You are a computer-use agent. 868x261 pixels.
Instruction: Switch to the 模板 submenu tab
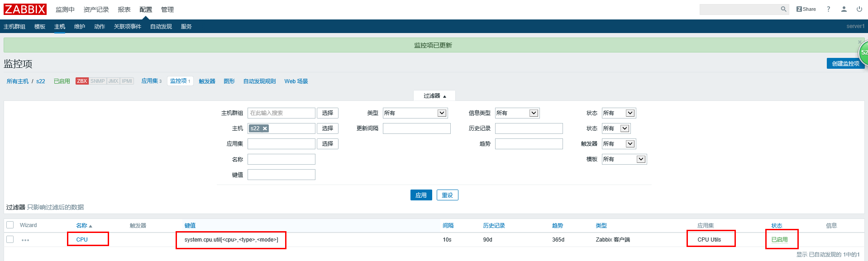40,27
